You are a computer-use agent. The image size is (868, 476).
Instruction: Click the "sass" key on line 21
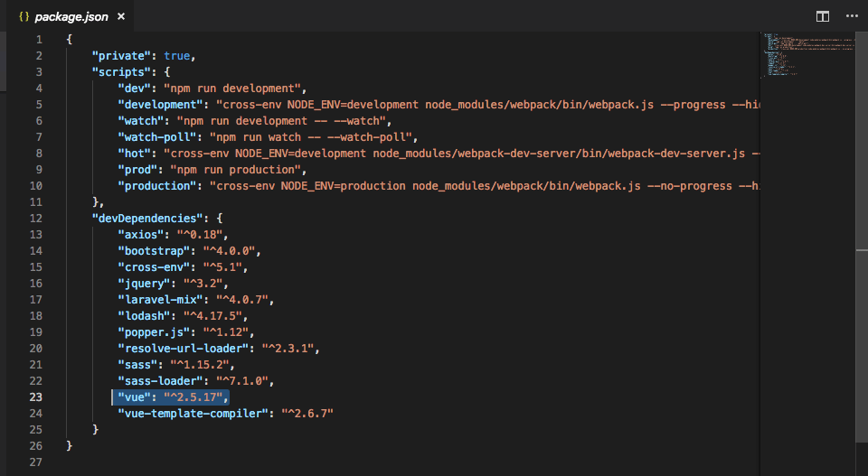click(137, 365)
